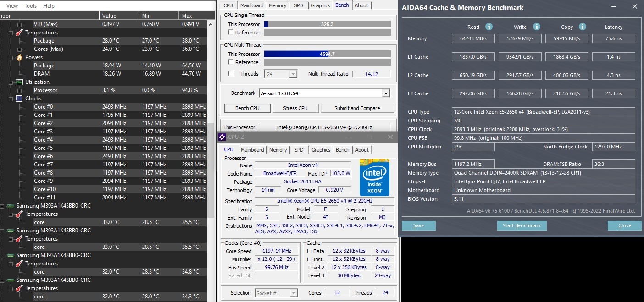The width and height of the screenshot is (644, 302).
Task: Click the graph icon beside Utilization
Action: click(x=19, y=82)
